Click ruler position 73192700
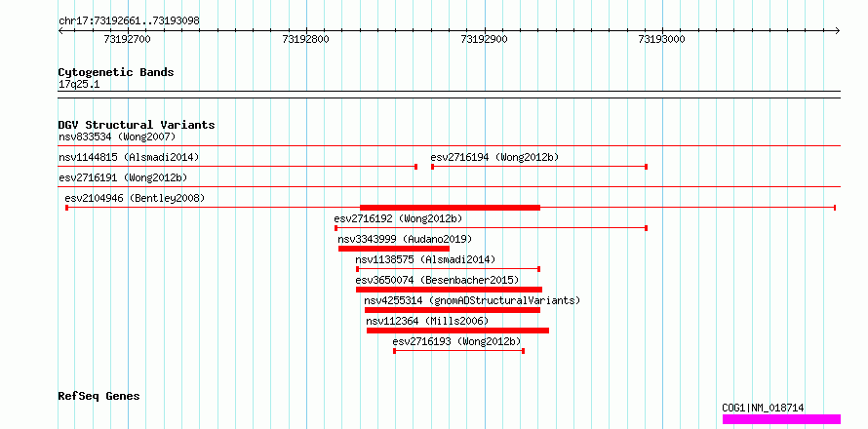Viewport: 868px width, 429px height. click(x=127, y=39)
